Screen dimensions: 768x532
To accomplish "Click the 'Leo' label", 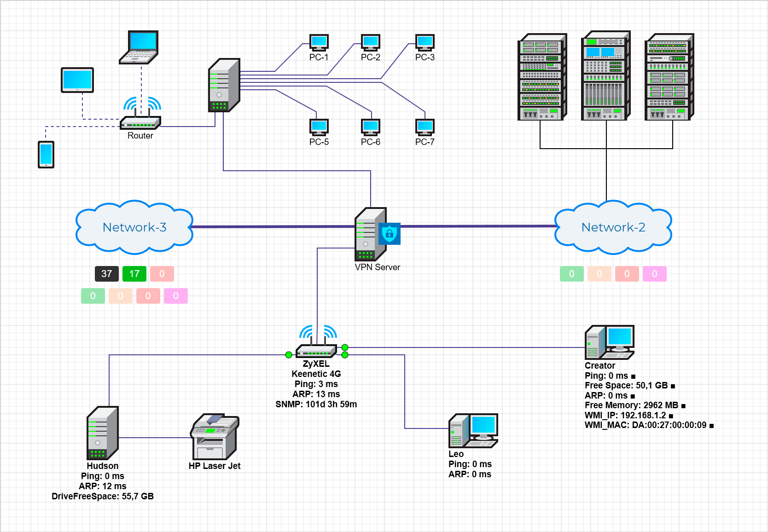I will 456,454.
